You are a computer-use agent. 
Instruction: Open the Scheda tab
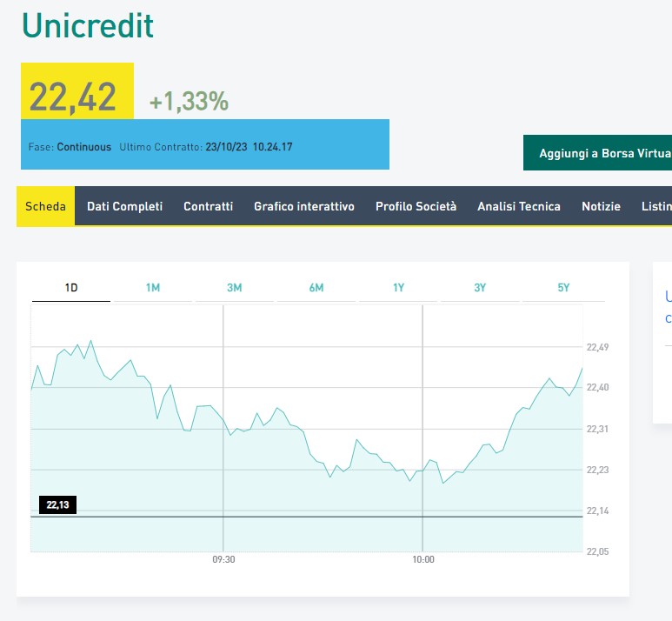45,206
